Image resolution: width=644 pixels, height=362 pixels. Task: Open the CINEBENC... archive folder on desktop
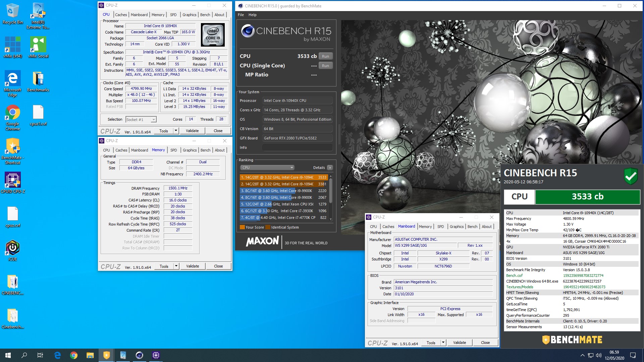12,284
